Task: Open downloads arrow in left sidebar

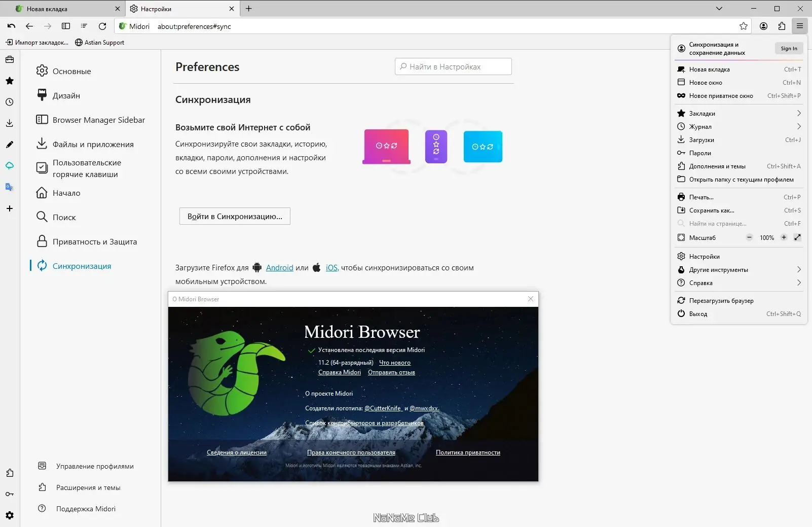Action: click(10, 123)
